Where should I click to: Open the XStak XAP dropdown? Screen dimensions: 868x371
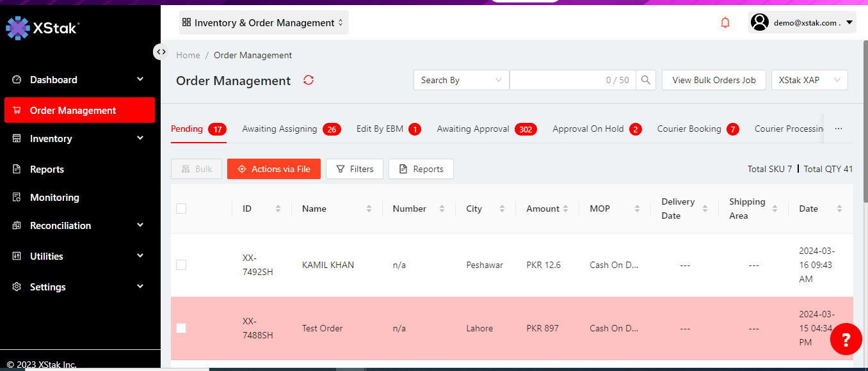[809, 80]
